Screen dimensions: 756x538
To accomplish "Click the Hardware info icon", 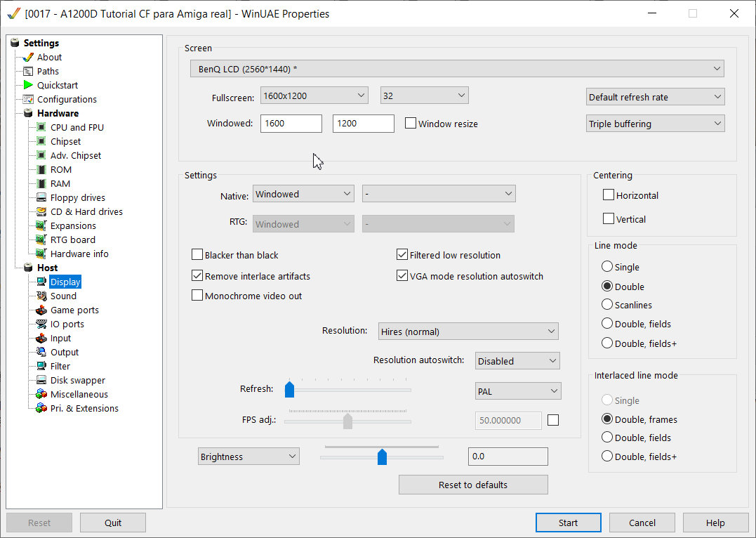I will coord(41,254).
